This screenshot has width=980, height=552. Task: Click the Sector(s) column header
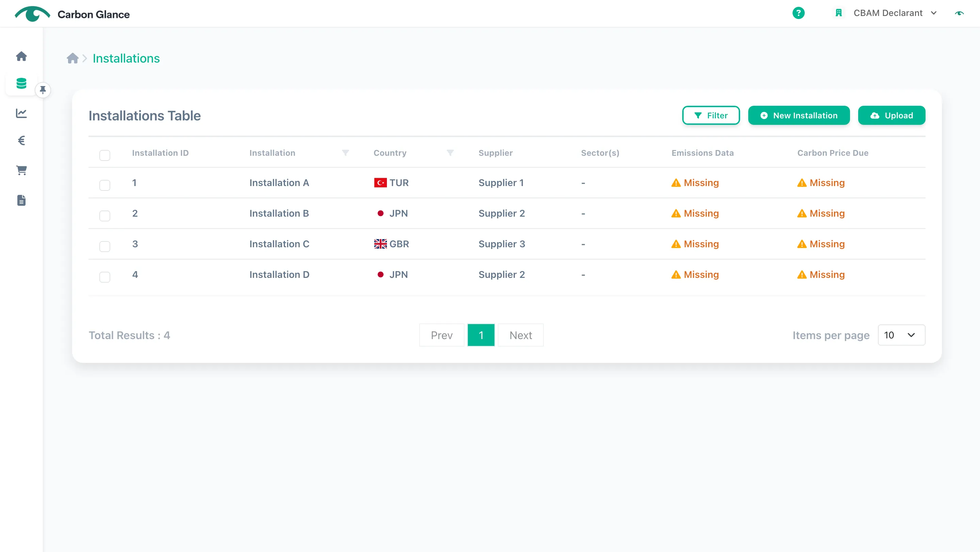(x=600, y=153)
